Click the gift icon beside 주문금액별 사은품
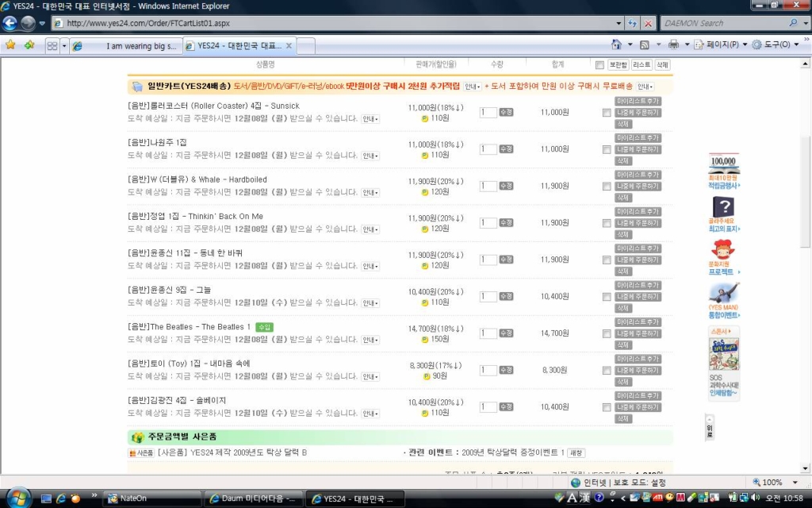 (138, 437)
